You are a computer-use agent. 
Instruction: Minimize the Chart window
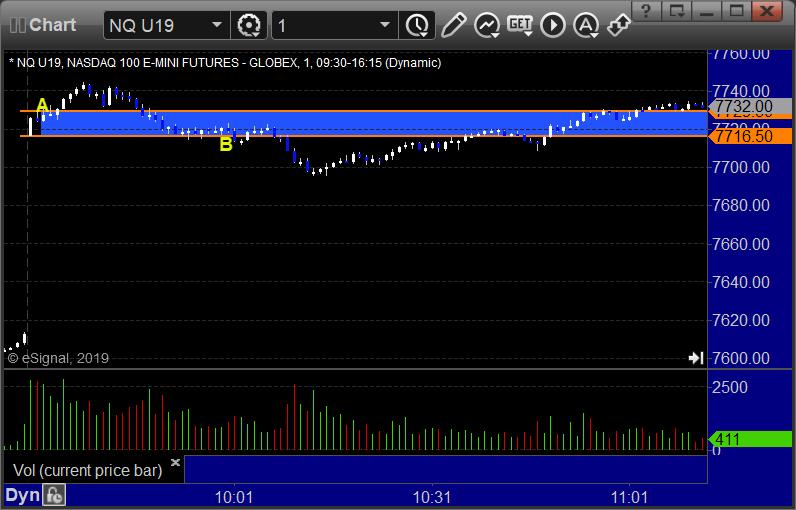[x=707, y=11]
